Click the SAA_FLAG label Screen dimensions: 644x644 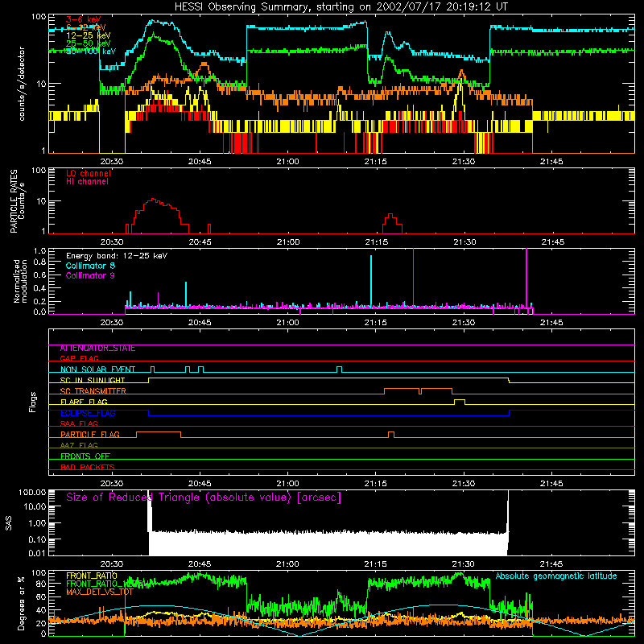[79, 424]
